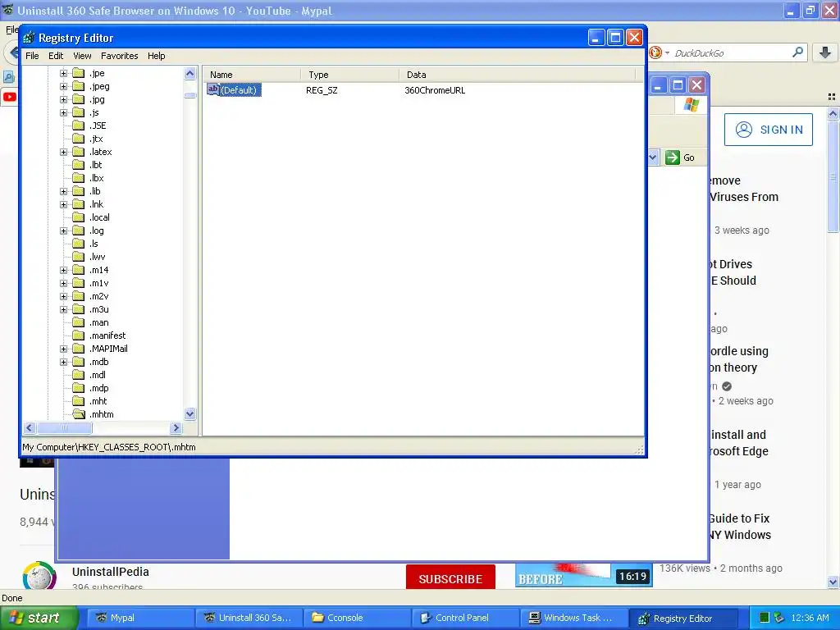This screenshot has width=840, height=630.
Task: Expand the .js registry key
Action: pos(63,112)
